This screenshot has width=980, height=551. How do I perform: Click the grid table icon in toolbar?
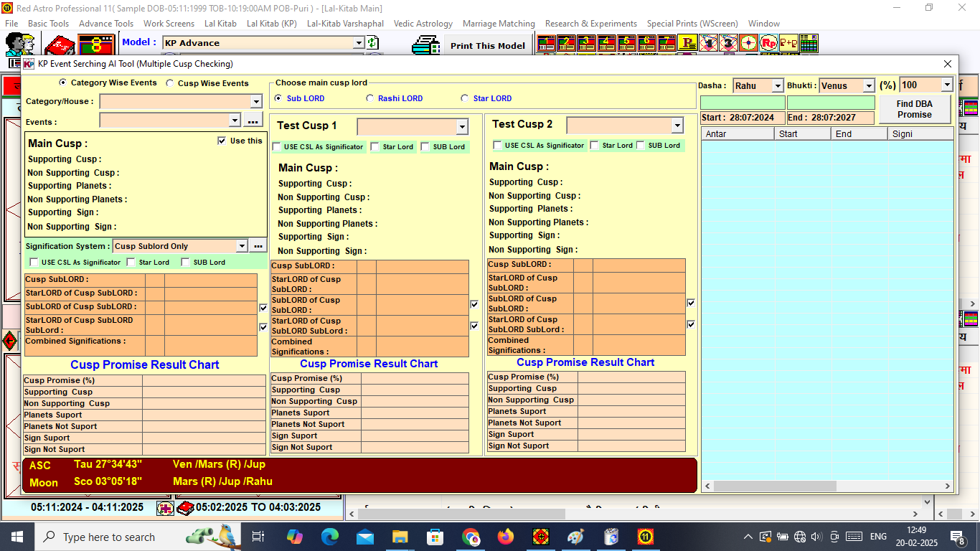coord(809,43)
